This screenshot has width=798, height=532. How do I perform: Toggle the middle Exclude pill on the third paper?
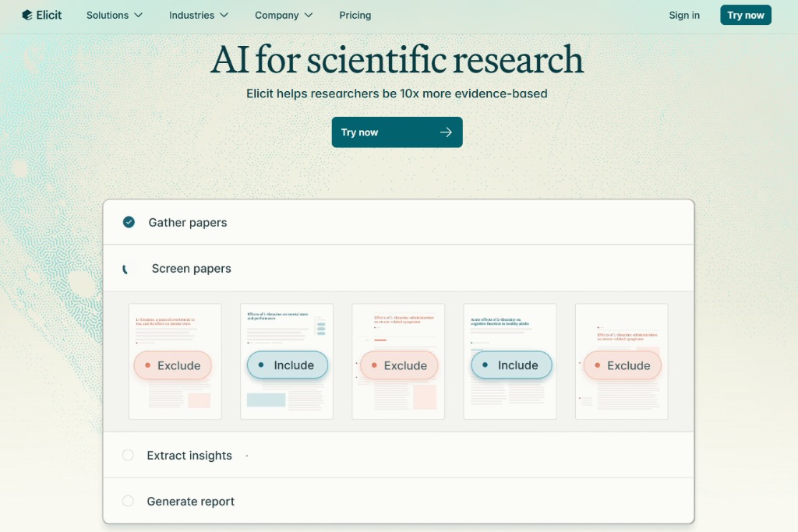pos(398,365)
